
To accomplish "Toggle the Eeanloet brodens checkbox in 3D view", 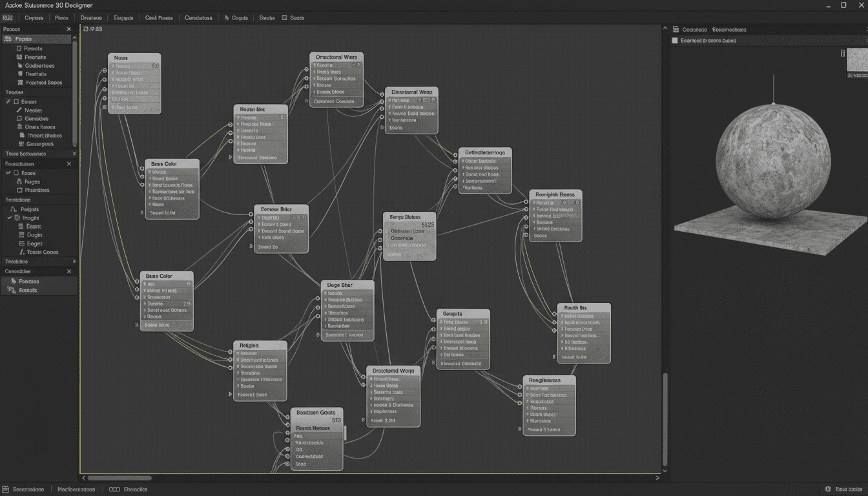I will point(675,41).
